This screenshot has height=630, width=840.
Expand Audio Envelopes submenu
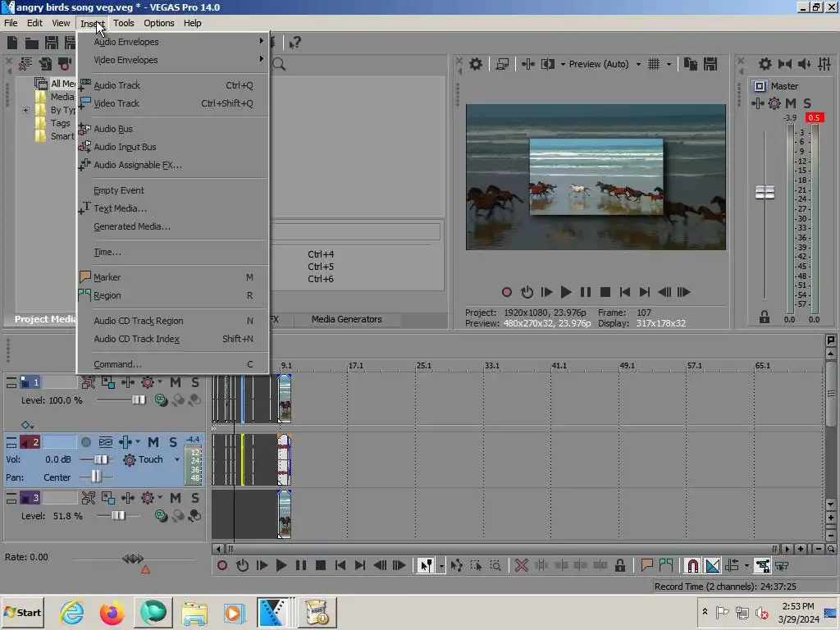tap(172, 42)
